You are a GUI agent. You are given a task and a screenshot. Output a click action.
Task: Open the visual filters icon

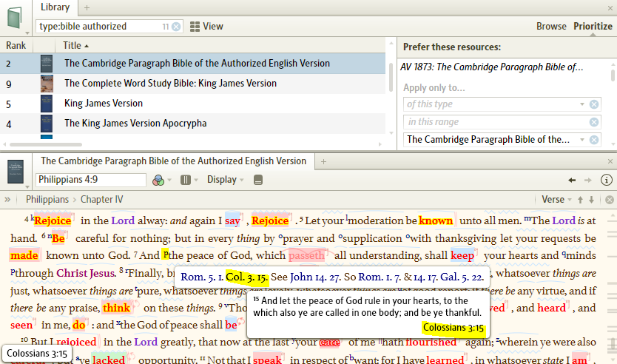(x=158, y=180)
